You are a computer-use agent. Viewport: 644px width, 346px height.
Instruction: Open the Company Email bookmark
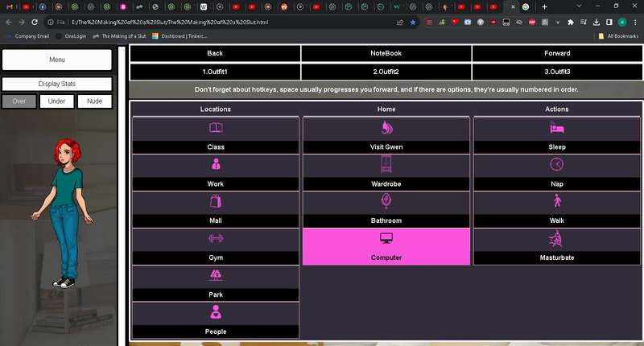click(28, 36)
